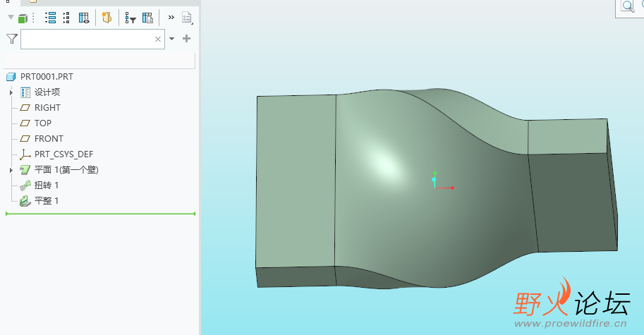Open the search options dropdown arrow
Viewport: 644px width, 335px height.
click(171, 39)
